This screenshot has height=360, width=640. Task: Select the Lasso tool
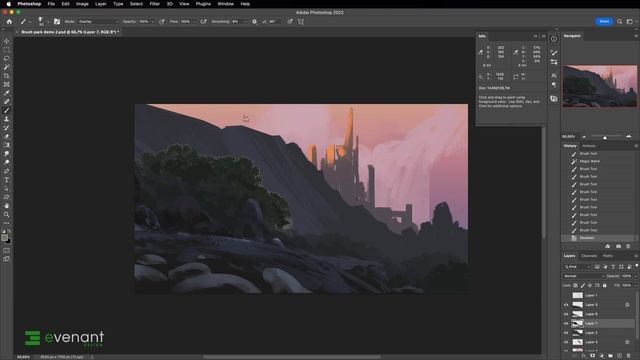point(7,58)
